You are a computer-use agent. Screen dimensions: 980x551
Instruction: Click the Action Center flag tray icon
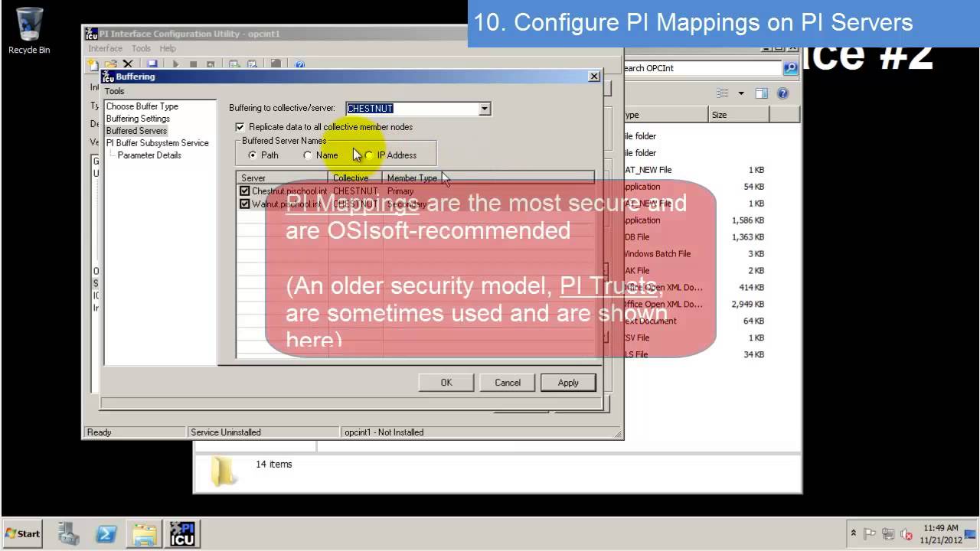(x=870, y=533)
